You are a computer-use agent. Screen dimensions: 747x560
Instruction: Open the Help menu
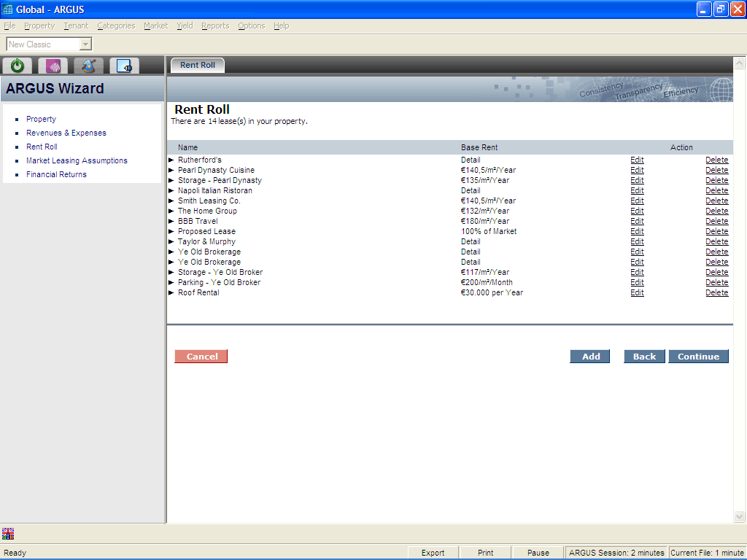(281, 26)
